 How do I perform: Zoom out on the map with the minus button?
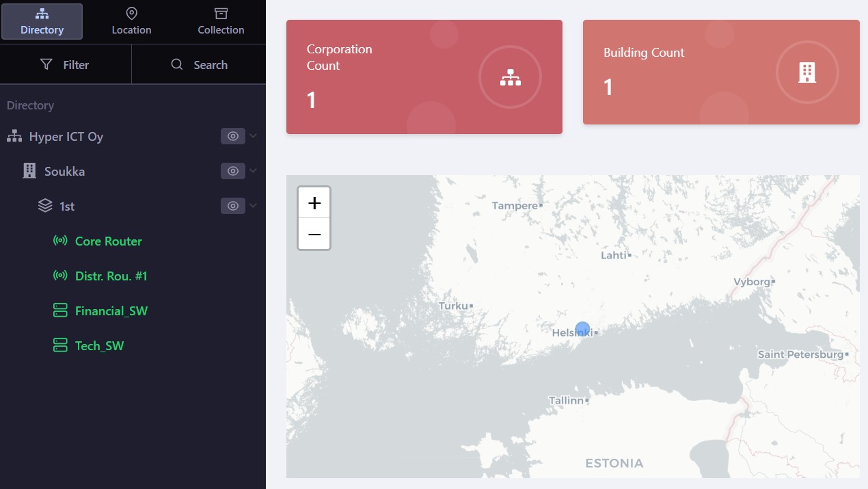[x=314, y=234]
